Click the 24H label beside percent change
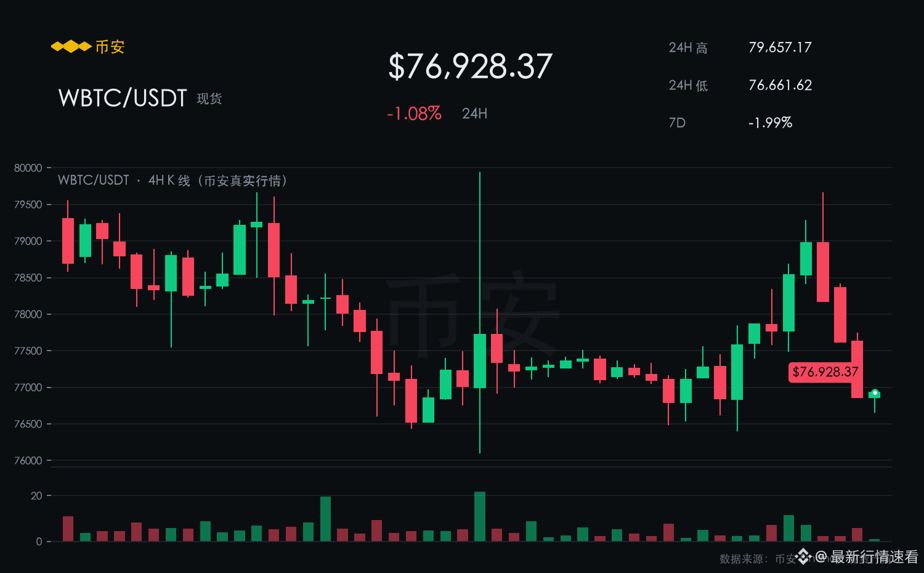 (x=475, y=113)
